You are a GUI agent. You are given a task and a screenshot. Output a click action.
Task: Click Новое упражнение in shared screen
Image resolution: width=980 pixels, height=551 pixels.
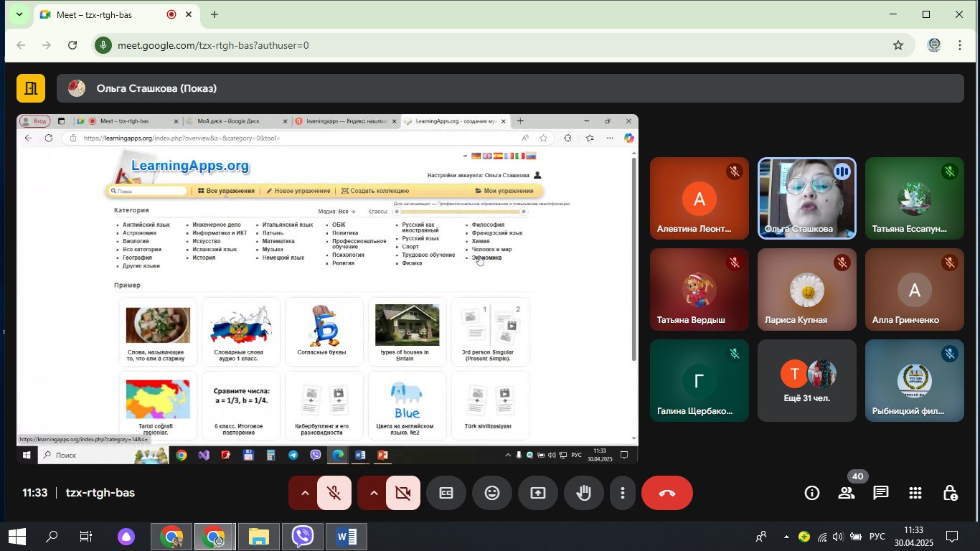[298, 191]
